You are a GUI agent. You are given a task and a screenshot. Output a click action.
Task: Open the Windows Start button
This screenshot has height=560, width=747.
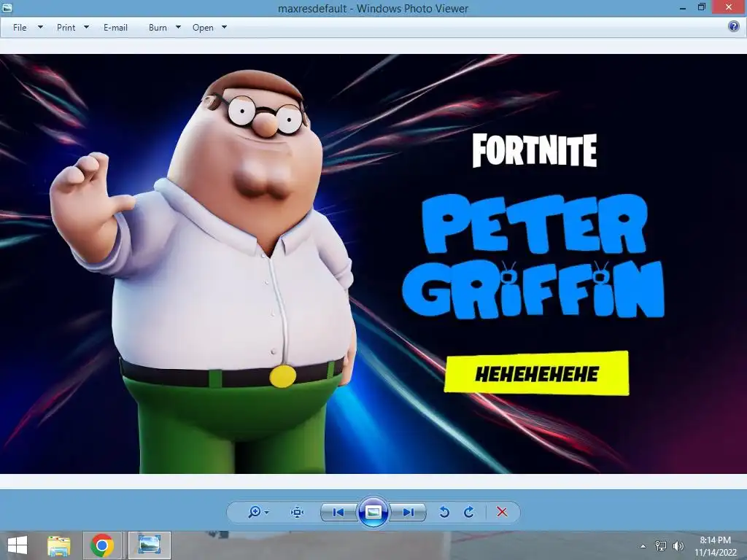[18, 545]
